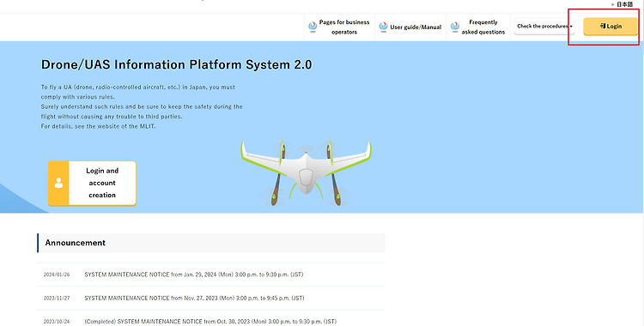Click the text 'For details, see the website of the MLIT.'
This screenshot has height=326, width=644.
98,126
